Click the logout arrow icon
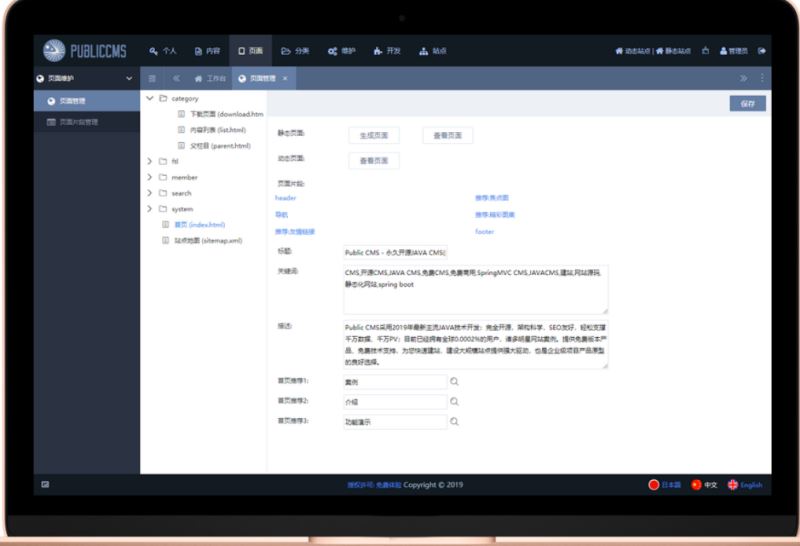Viewport: 800px width, 546px height. coord(762,51)
